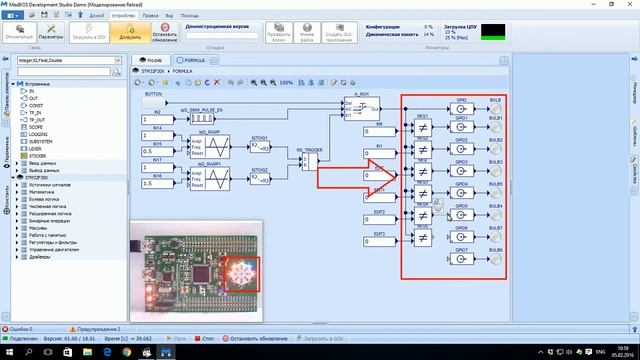Screen dimensions: 640x360
Task: Collapse the STM32F30X library node
Action: point(13,178)
